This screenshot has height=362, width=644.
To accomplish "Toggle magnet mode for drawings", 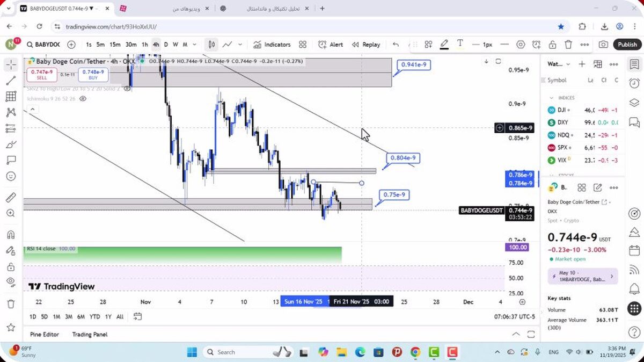I will 11,235.
